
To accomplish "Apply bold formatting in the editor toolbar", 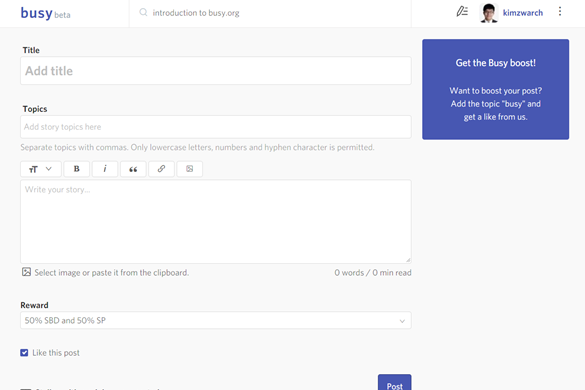I will pos(76,169).
